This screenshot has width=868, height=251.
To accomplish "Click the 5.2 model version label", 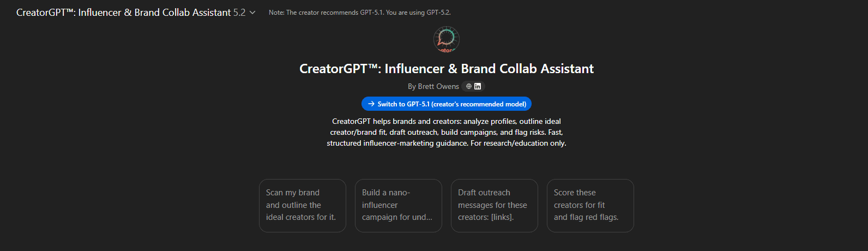I will click(x=239, y=13).
